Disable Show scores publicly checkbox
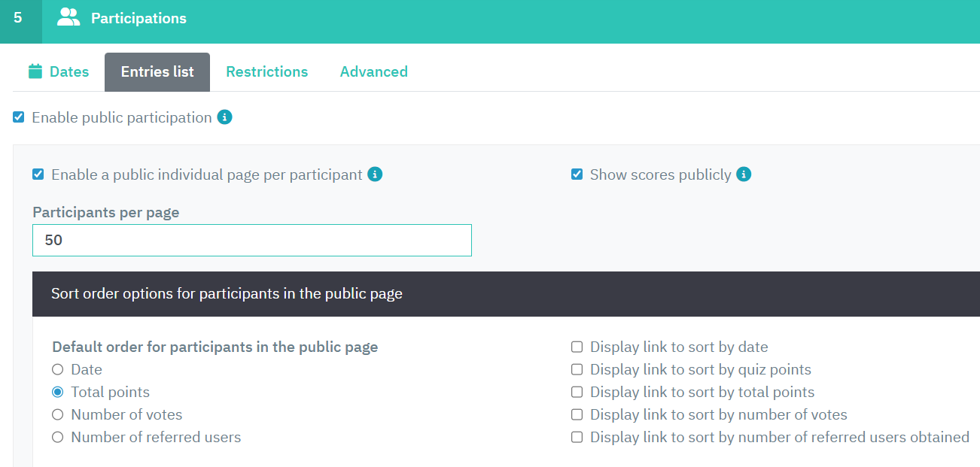 [577, 174]
